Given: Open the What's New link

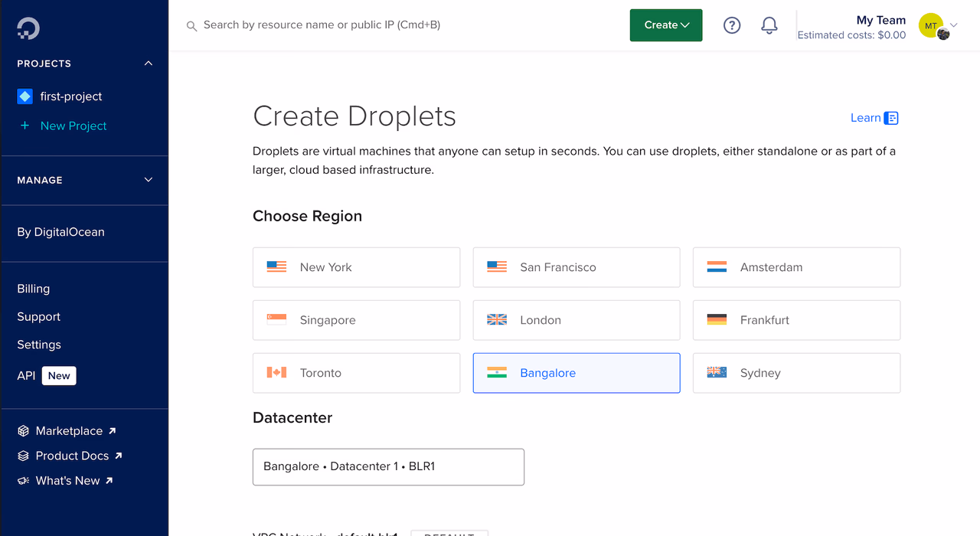Looking at the screenshot, I should point(67,481).
